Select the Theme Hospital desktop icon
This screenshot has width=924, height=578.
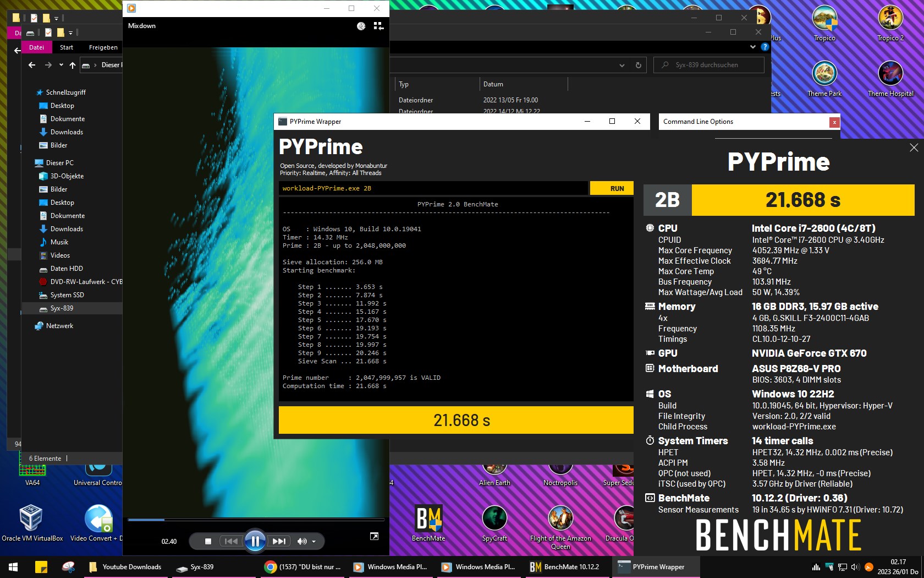click(890, 79)
